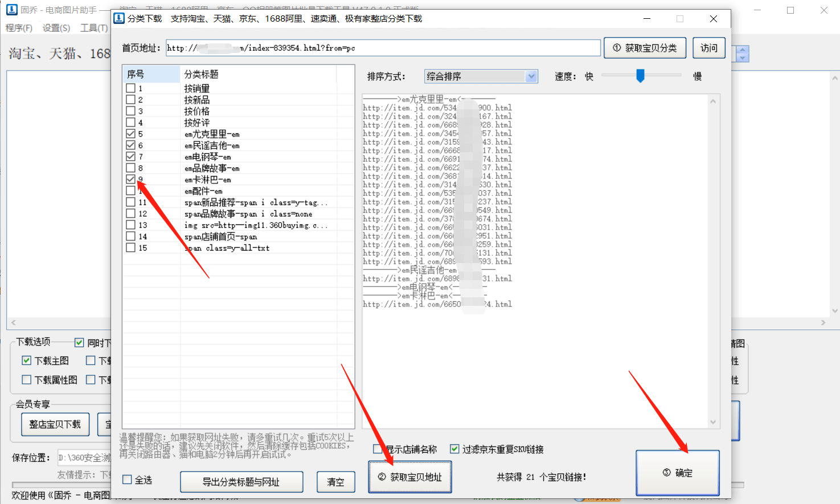The image size is (840, 504).
Task: Click the 访问 button
Action: pos(709,48)
